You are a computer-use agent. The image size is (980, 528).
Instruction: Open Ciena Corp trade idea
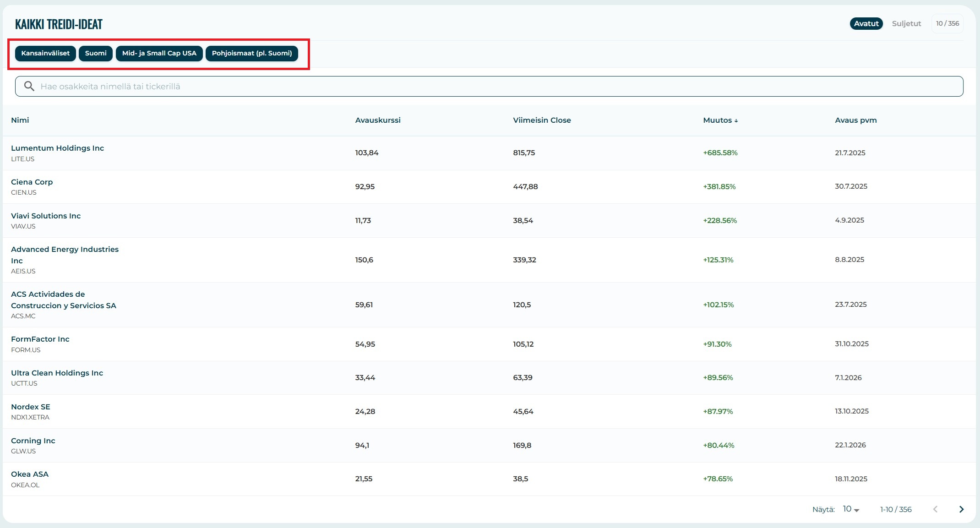click(32, 182)
